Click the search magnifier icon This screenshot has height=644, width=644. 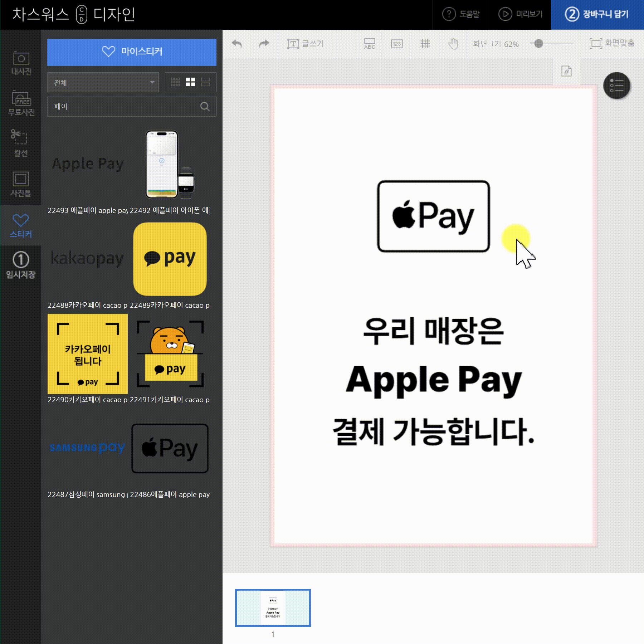(205, 106)
